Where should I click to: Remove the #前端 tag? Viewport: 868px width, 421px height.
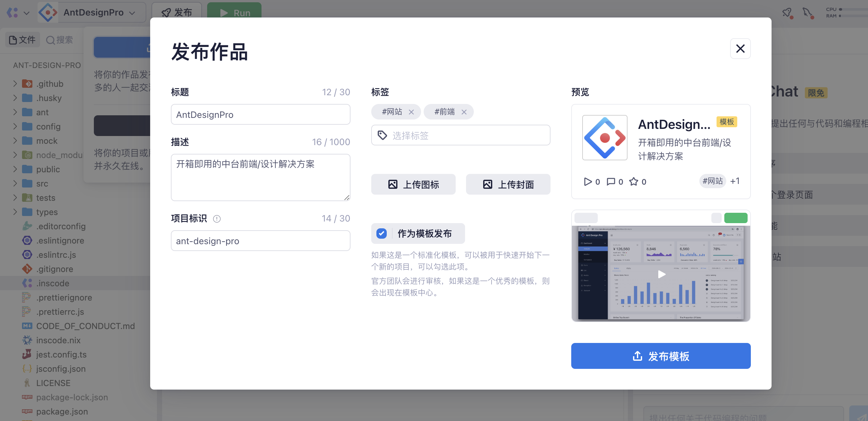click(464, 112)
